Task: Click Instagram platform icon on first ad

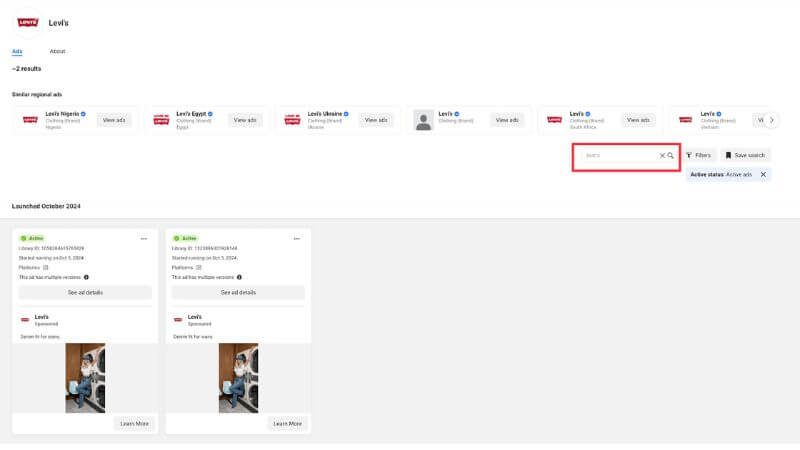Action: pyautogui.click(x=46, y=267)
